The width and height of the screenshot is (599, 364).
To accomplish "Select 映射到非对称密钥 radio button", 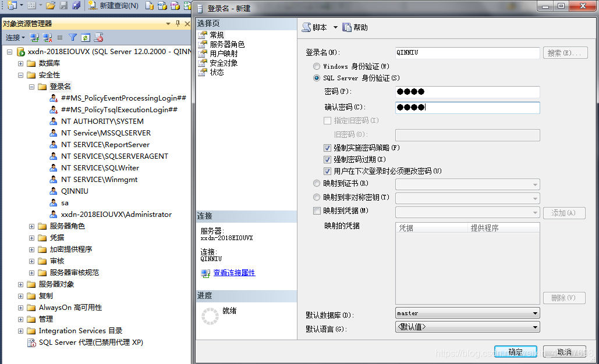I will (316, 197).
